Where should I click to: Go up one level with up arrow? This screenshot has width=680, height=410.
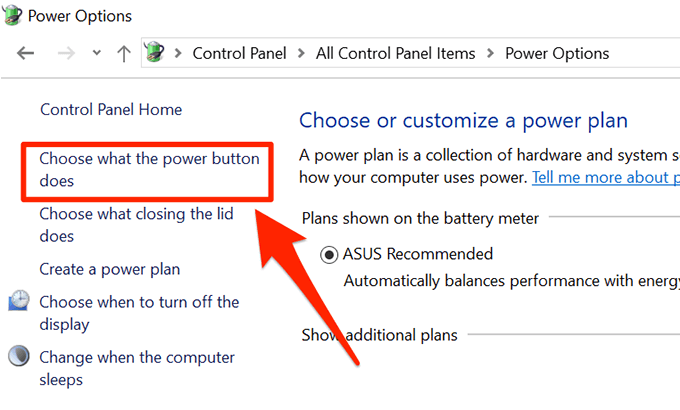(x=123, y=54)
